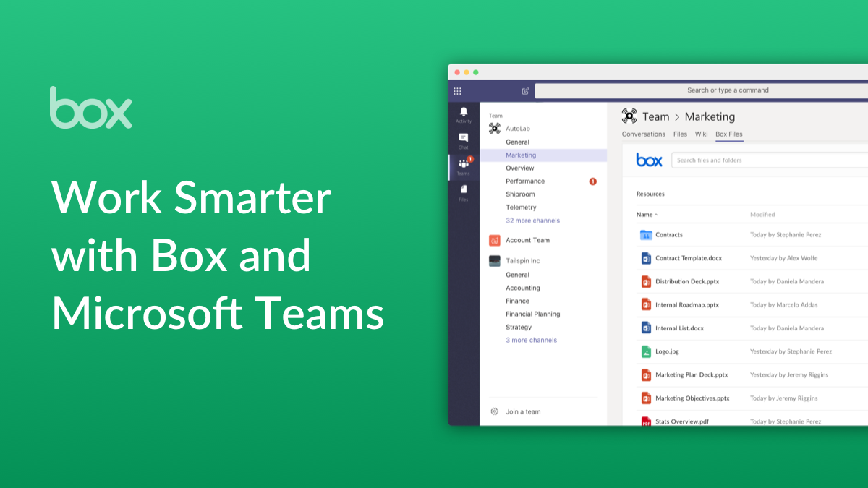Click the green traffic light dot
This screenshot has width=868, height=488.
coord(476,72)
